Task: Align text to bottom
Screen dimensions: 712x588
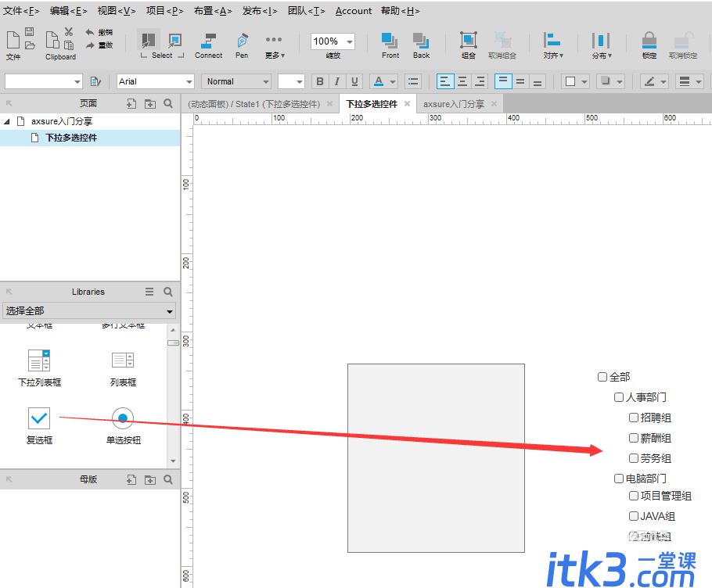Action: point(538,81)
